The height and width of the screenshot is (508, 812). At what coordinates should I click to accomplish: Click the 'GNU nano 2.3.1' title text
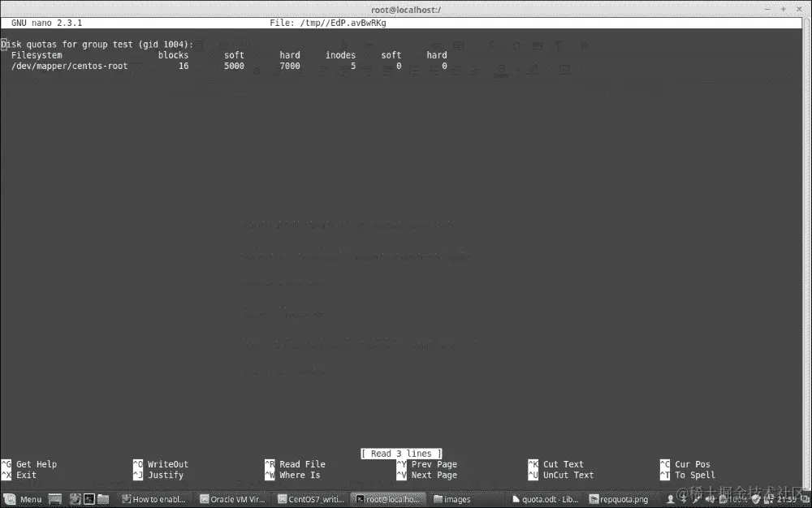46,23
